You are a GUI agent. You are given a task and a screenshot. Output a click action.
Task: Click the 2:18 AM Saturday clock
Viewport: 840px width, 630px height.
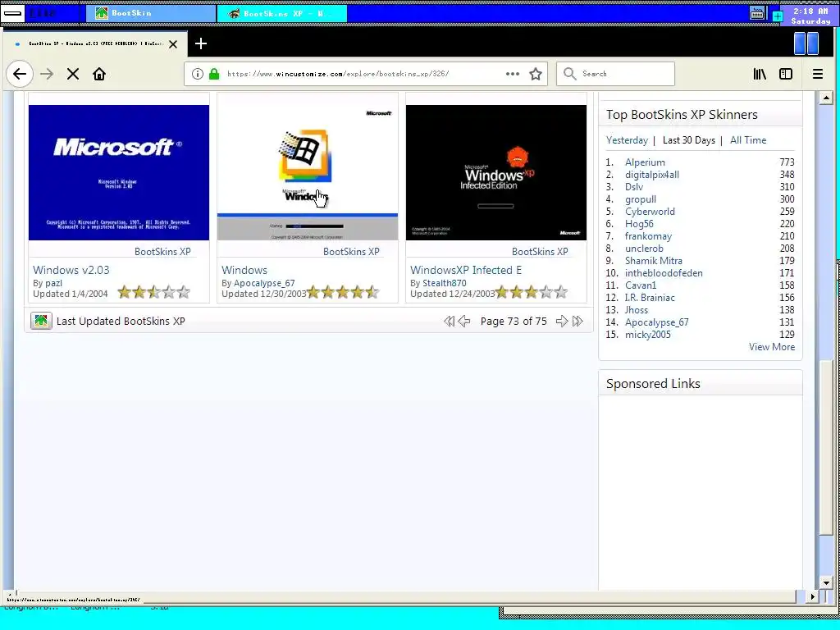[810, 16]
